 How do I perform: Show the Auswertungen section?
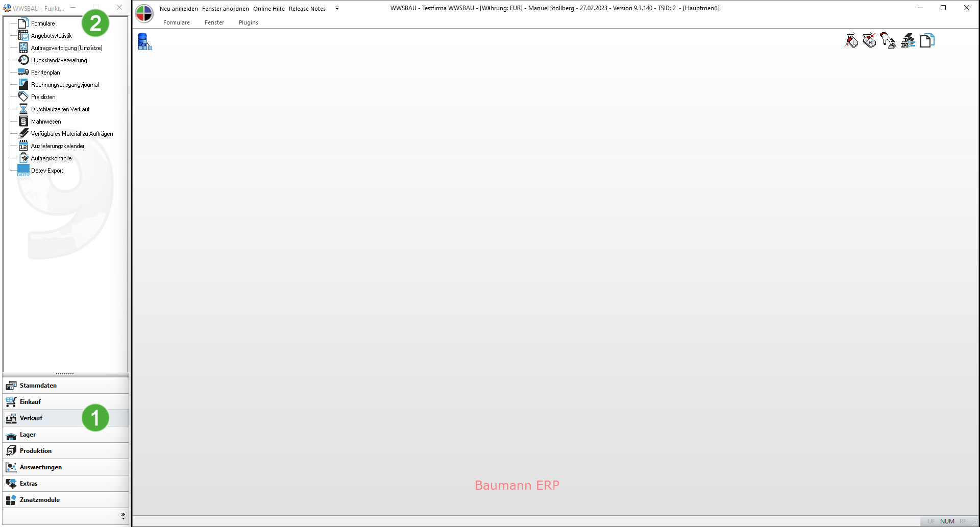click(65, 467)
